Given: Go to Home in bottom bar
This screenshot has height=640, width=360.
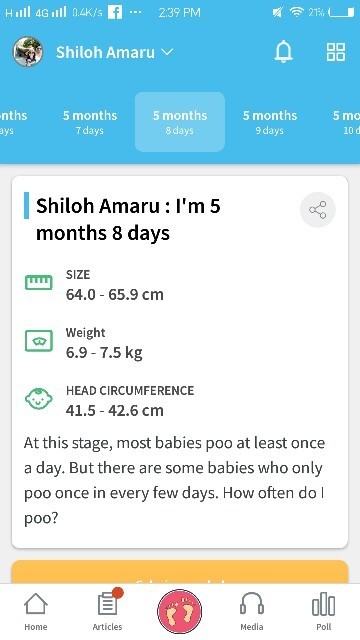Looking at the screenshot, I should click(36, 611).
